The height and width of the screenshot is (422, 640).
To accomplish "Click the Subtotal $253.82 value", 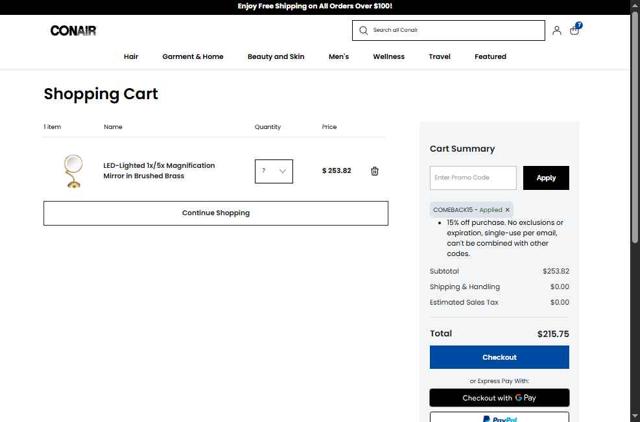I will click(x=556, y=271).
